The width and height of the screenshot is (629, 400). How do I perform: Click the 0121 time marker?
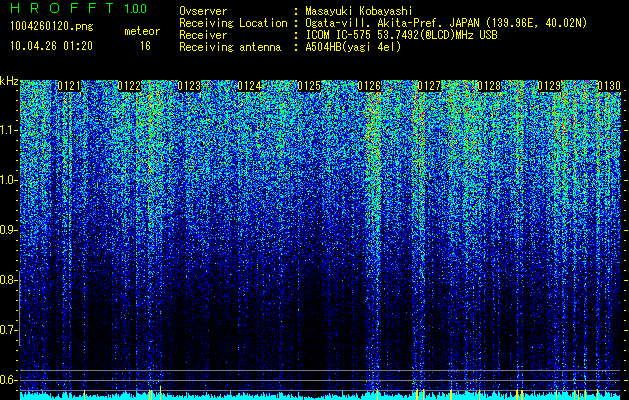[x=69, y=86]
